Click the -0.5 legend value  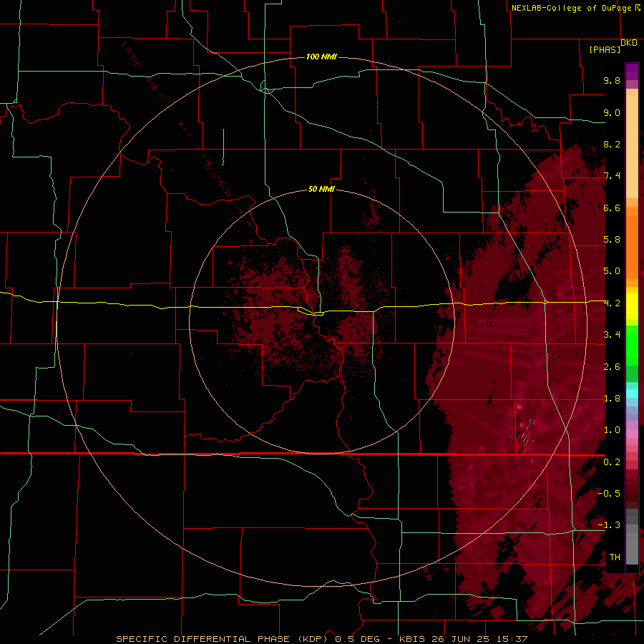pyautogui.click(x=609, y=494)
